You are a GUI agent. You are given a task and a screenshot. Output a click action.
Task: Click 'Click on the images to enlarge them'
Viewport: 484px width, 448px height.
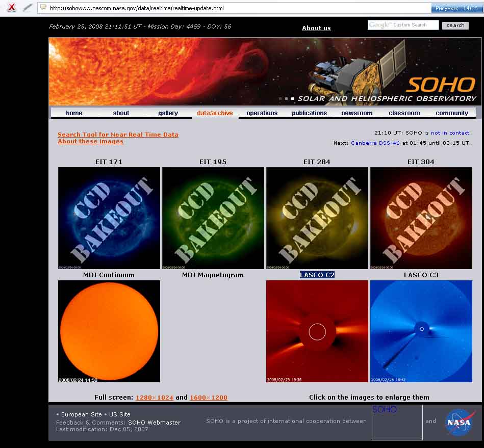pyautogui.click(x=369, y=398)
